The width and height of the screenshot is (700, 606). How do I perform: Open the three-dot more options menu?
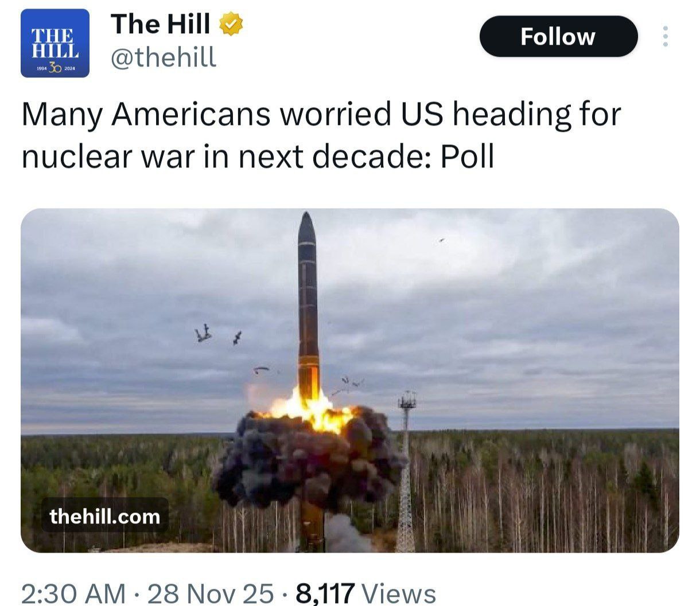tap(666, 37)
